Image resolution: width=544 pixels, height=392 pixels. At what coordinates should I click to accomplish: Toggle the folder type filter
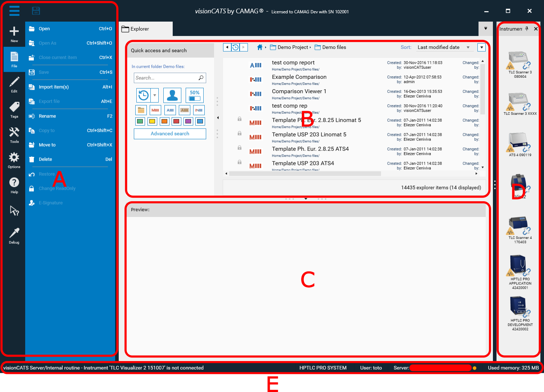pyautogui.click(x=141, y=110)
